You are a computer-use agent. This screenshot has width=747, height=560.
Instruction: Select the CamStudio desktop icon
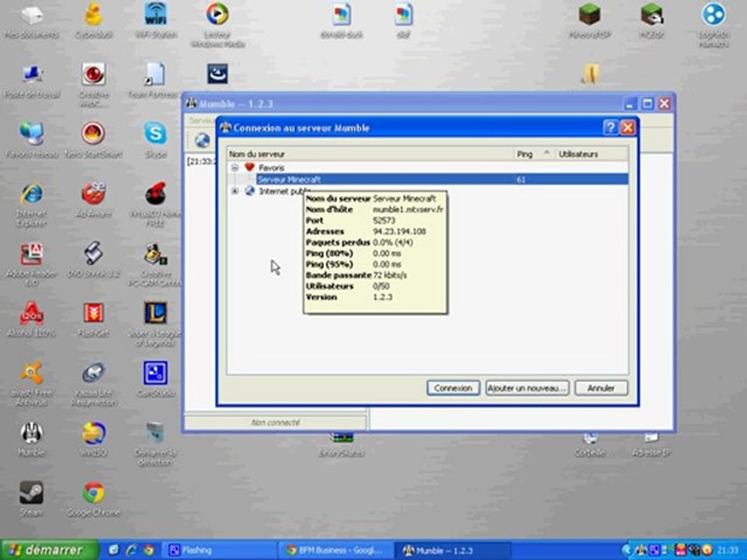(x=156, y=373)
